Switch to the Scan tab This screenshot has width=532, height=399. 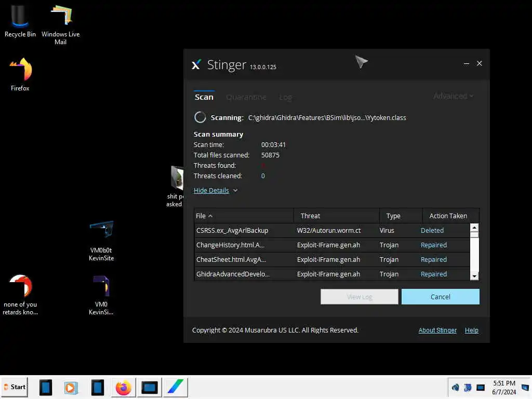click(x=204, y=97)
